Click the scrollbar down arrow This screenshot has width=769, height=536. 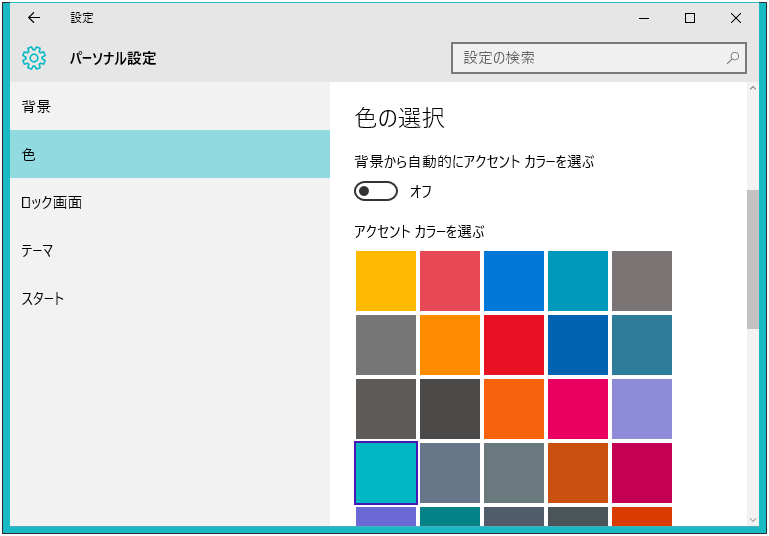[x=753, y=520]
